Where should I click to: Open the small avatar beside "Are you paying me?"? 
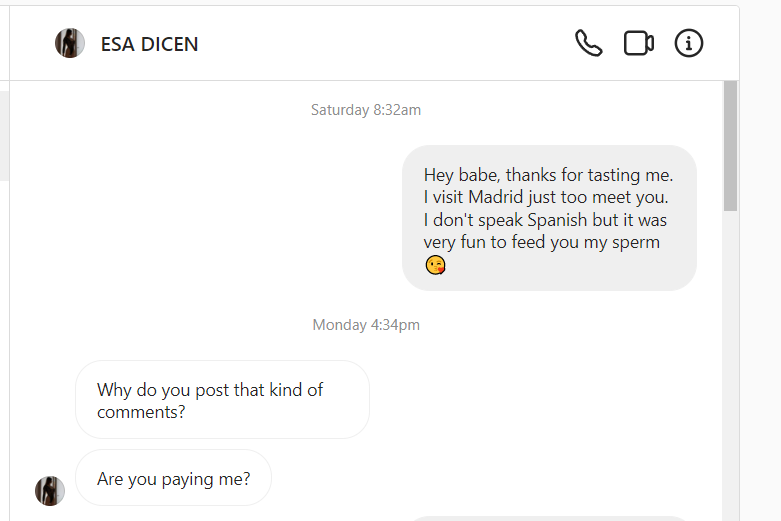[50, 491]
